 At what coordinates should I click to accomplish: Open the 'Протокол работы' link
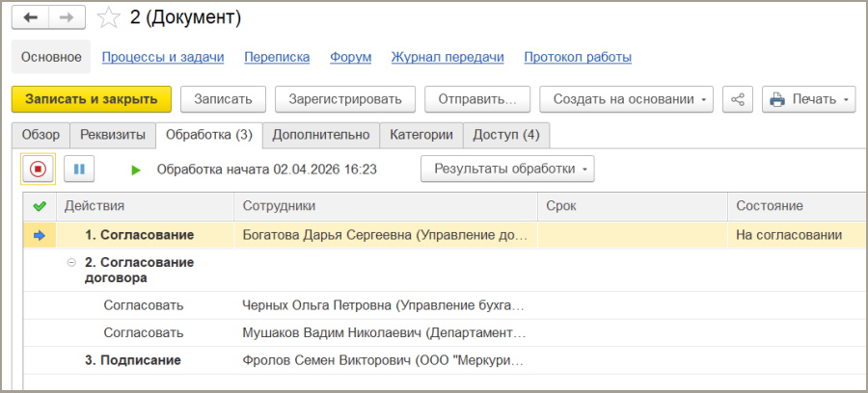coord(578,58)
